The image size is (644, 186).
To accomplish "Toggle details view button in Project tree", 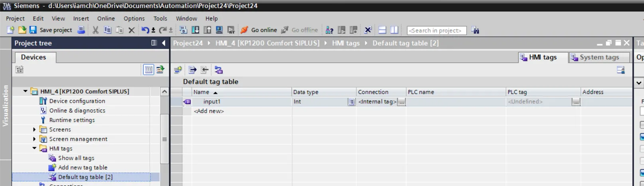I will tap(148, 70).
